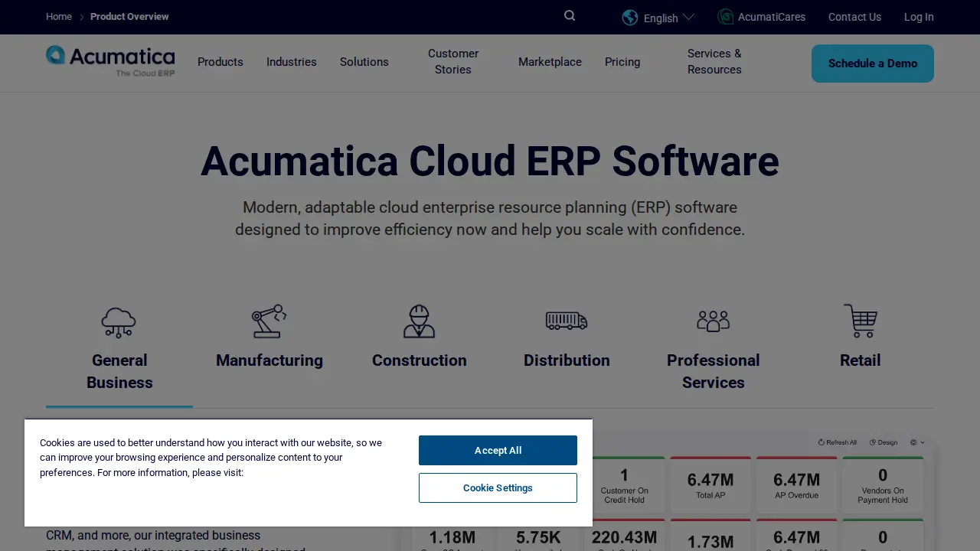Click the Log In link
The width and height of the screenshot is (980, 551).
point(919,17)
